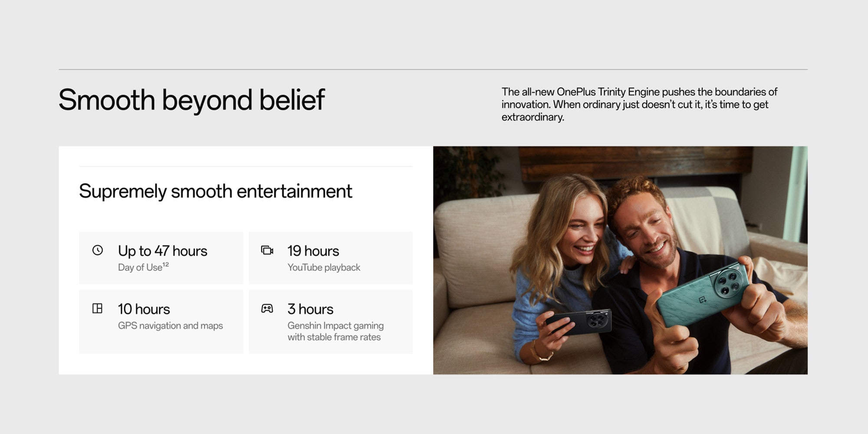Screen dimensions: 868x434
Task: Select the 'Up to 47 hours' card
Action: [161, 258]
